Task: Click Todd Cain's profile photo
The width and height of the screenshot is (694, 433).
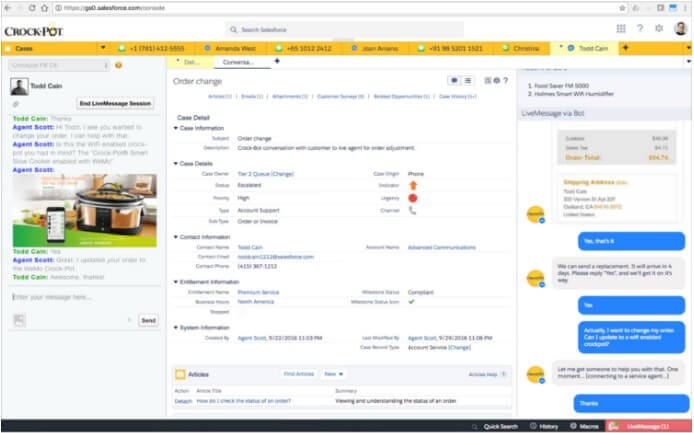Action: point(19,87)
